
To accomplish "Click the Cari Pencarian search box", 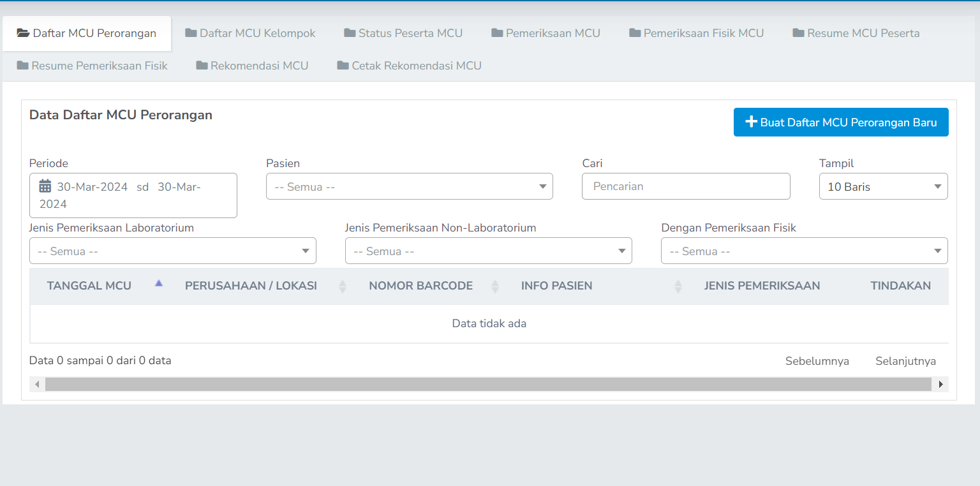I will pos(686,186).
